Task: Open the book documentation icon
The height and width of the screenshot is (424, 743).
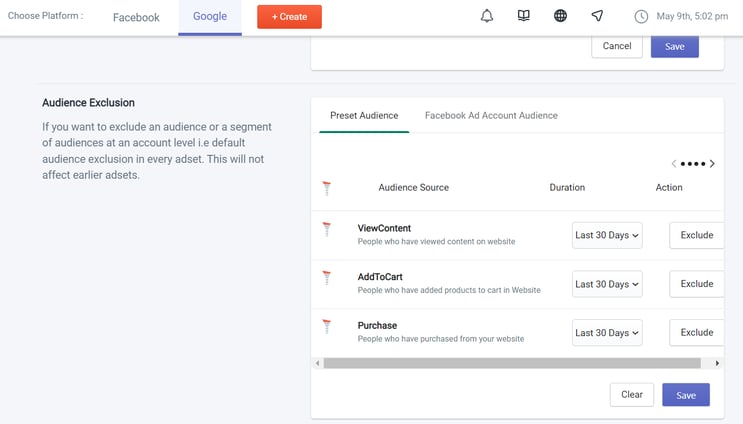Action: pyautogui.click(x=523, y=16)
